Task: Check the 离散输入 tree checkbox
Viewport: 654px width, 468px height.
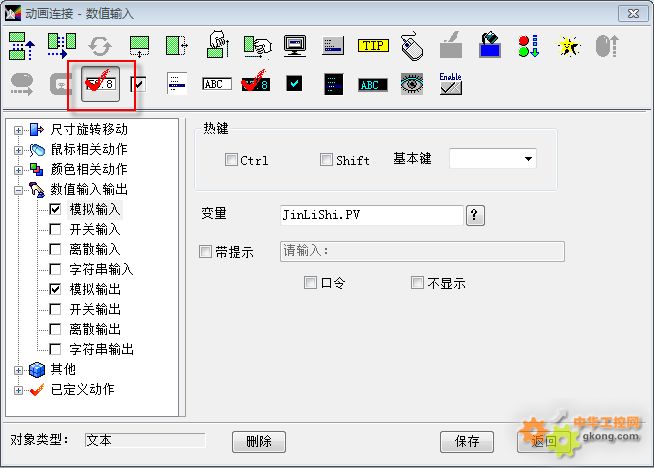Action: click(x=55, y=249)
